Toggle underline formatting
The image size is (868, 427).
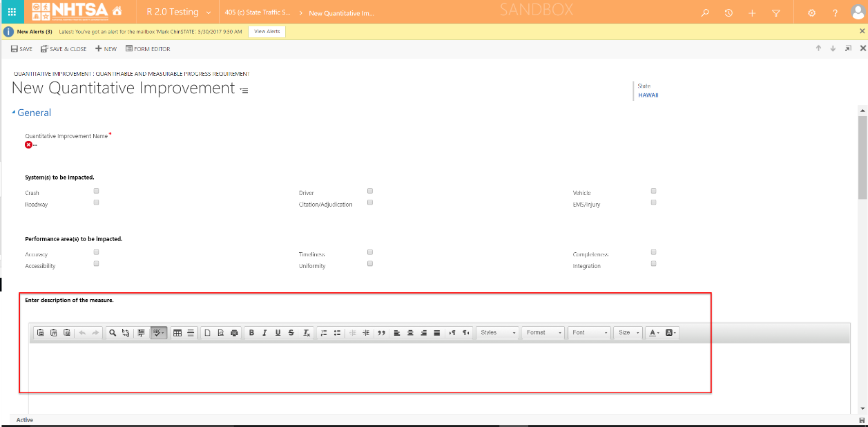(278, 332)
